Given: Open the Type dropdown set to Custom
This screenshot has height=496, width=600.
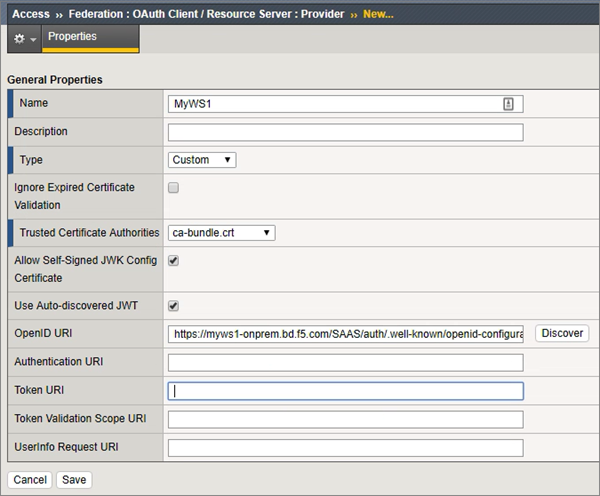Looking at the screenshot, I should pos(202,160).
